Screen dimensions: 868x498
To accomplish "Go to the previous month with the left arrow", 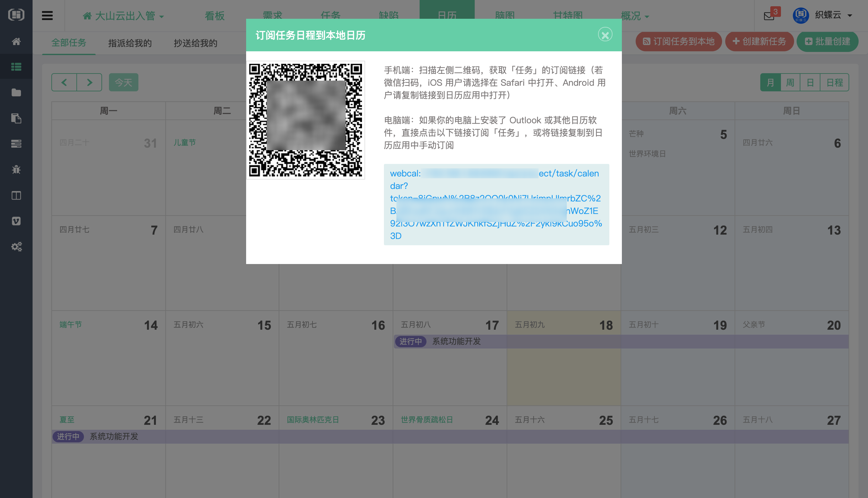I will tap(64, 83).
